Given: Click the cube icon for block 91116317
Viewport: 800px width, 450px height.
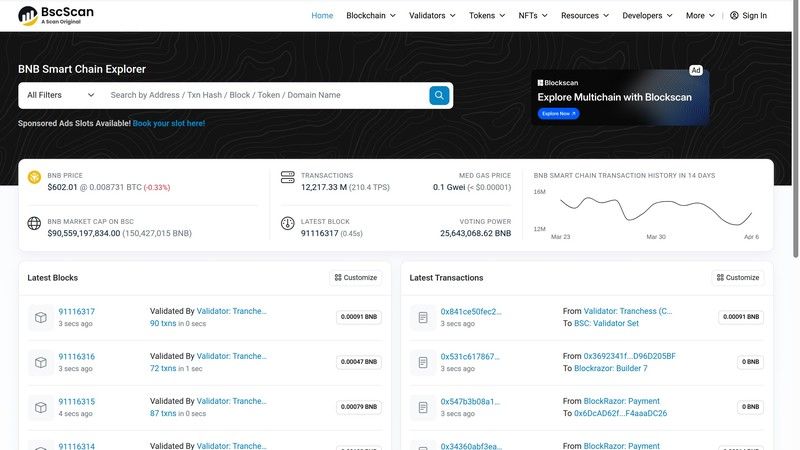Looking at the screenshot, I should [41, 317].
